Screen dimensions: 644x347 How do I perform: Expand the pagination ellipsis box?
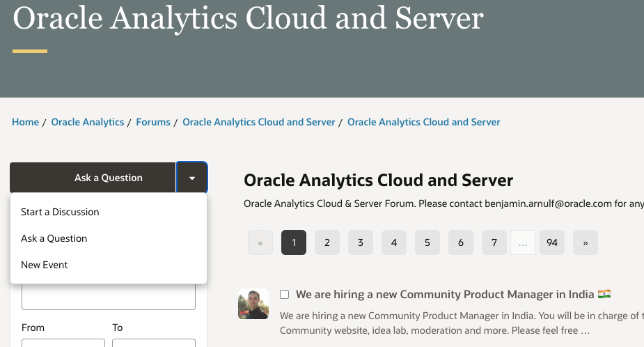[522, 242]
